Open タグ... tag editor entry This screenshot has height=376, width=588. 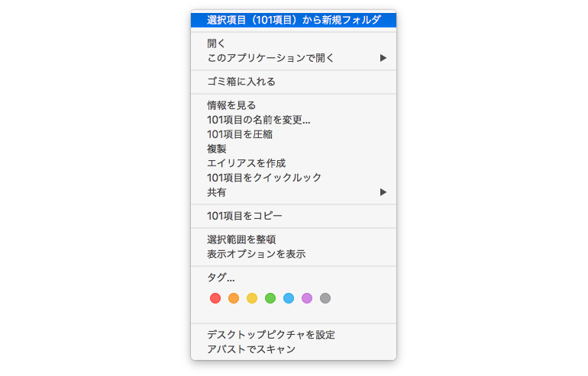(221, 278)
